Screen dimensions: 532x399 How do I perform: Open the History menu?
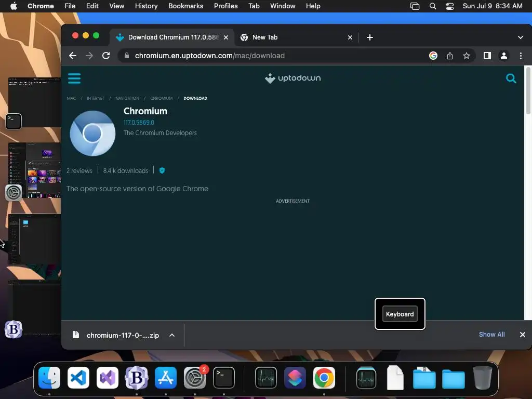coord(146,6)
